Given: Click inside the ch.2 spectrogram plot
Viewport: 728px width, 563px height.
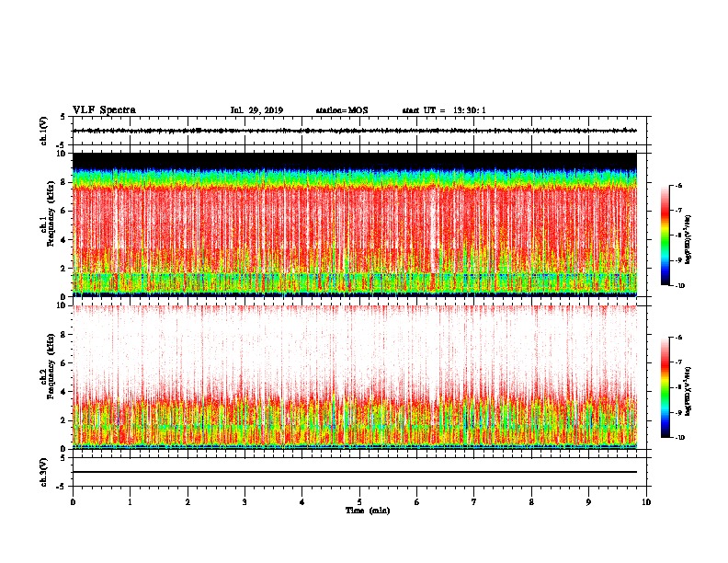Looking at the screenshot, I should click(355, 377).
